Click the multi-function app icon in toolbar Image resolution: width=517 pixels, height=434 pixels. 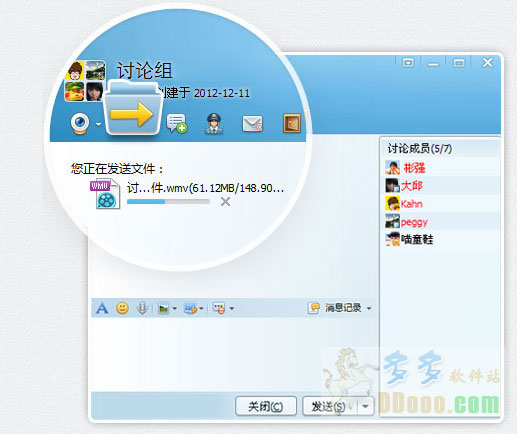point(219,308)
